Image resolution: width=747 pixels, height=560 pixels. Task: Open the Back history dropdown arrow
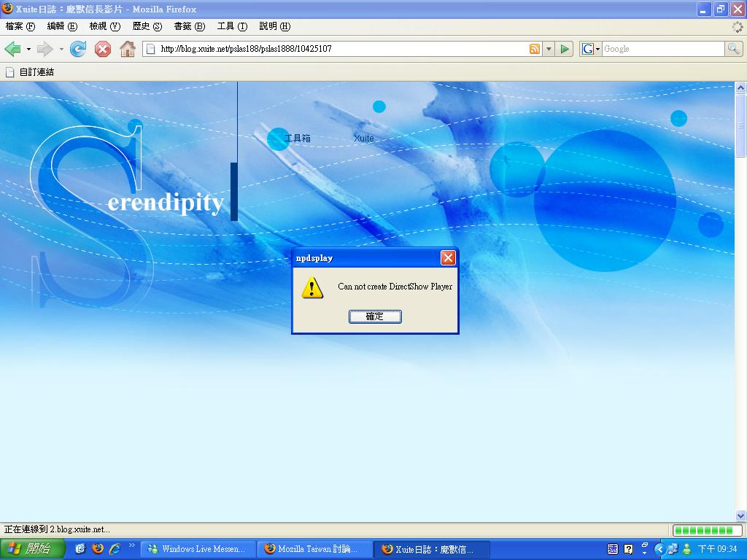pos(28,49)
